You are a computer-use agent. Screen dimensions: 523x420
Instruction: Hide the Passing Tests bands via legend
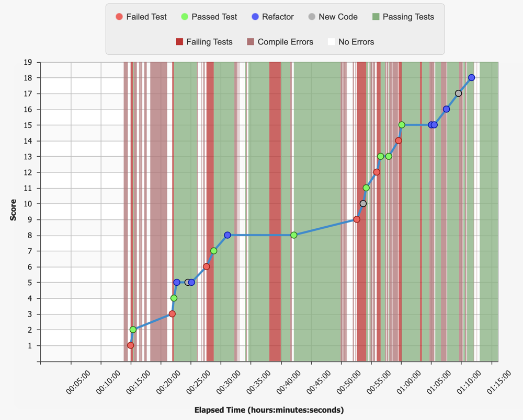coord(403,17)
